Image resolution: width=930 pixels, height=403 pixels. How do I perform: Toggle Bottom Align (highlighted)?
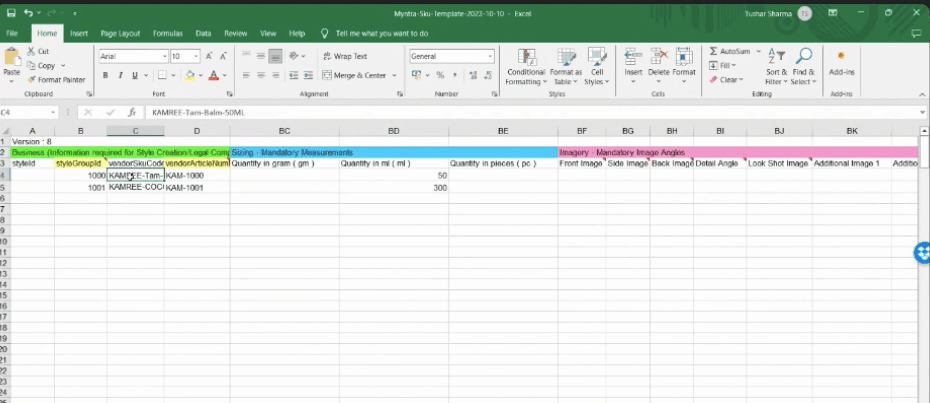point(275,56)
